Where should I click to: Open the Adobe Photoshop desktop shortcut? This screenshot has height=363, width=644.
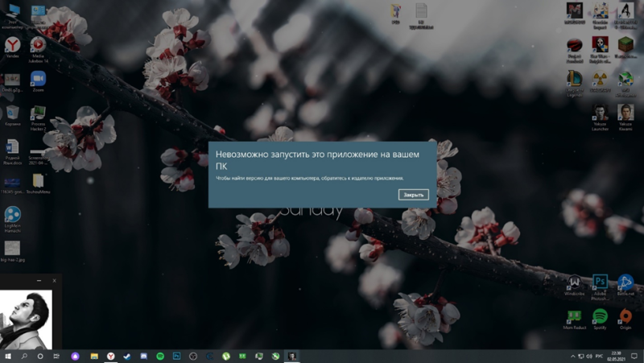pos(600,287)
